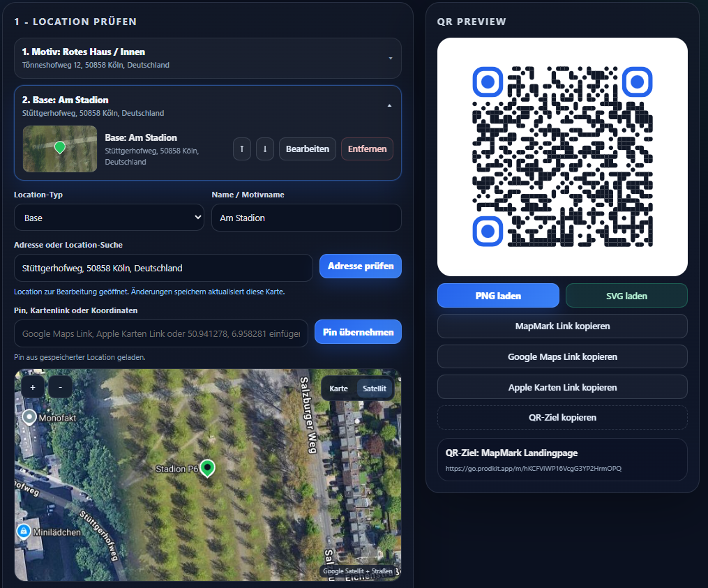Click the Stadion P6 map label
Viewport: 708px width, 588px height.
pos(176,469)
